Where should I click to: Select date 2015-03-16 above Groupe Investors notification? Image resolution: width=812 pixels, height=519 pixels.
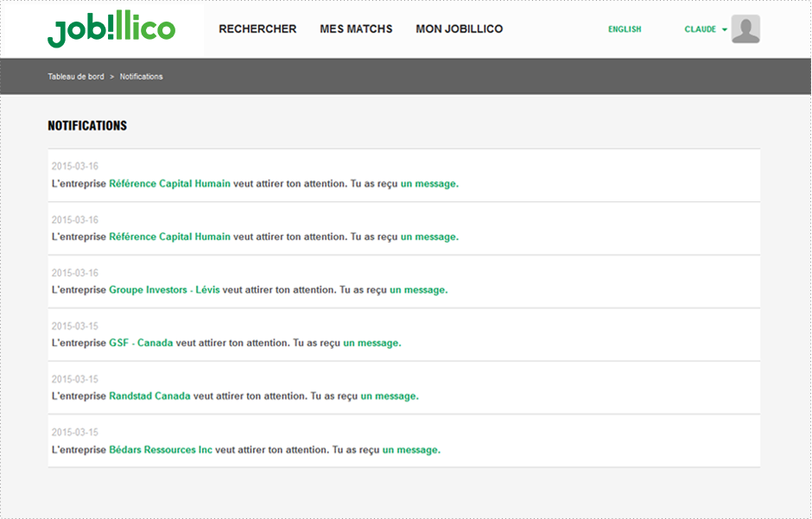(x=74, y=273)
